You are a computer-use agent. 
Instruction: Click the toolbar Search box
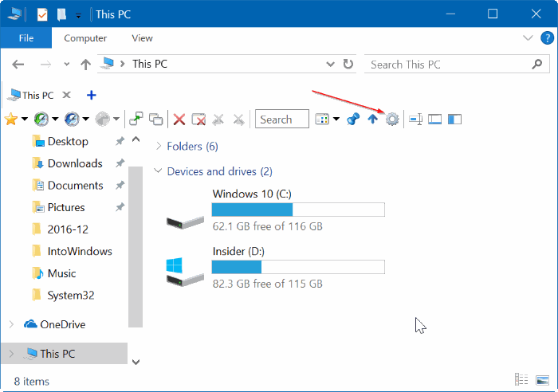(x=282, y=120)
